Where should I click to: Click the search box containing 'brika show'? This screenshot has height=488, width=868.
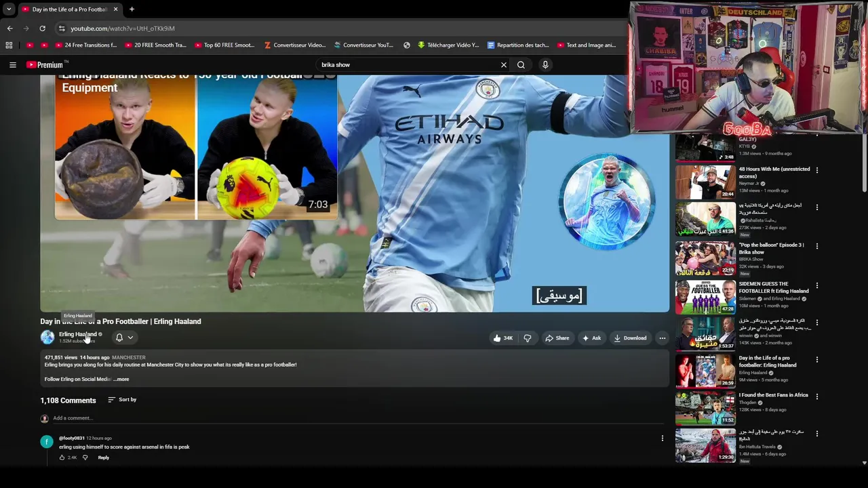coord(407,65)
